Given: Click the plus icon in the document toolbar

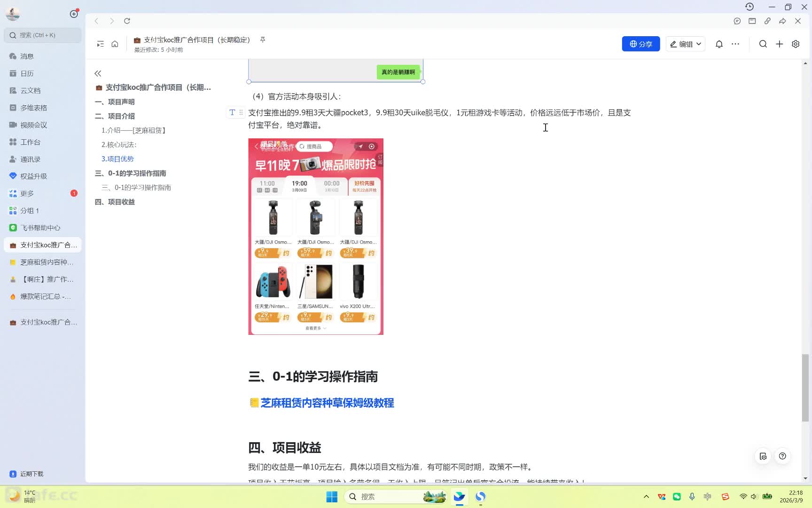Looking at the screenshot, I should click(780, 44).
